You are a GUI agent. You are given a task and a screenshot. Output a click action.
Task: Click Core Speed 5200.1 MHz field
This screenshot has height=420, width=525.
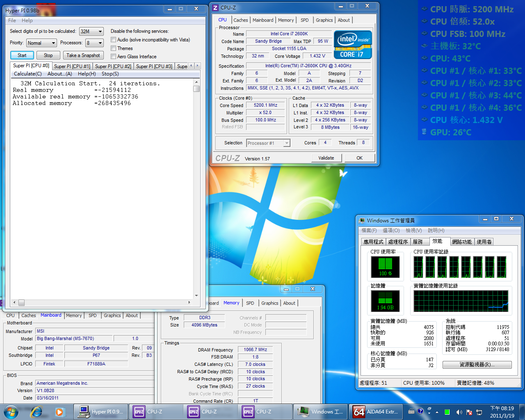(x=265, y=105)
